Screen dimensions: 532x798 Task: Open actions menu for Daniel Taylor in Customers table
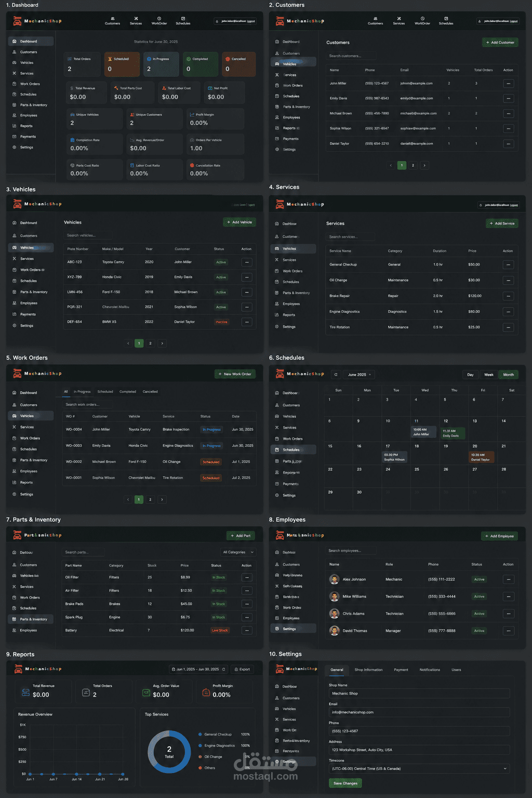[x=508, y=143]
